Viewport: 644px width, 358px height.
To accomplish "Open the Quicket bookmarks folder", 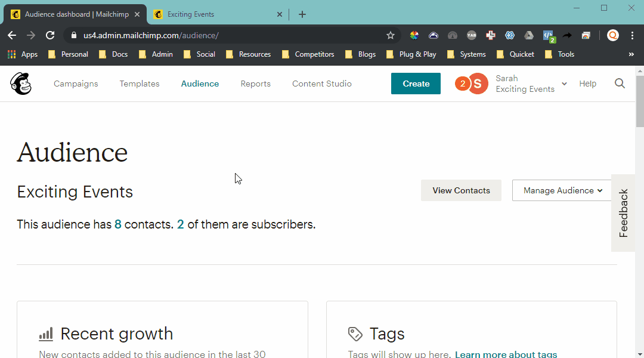I will point(515,54).
